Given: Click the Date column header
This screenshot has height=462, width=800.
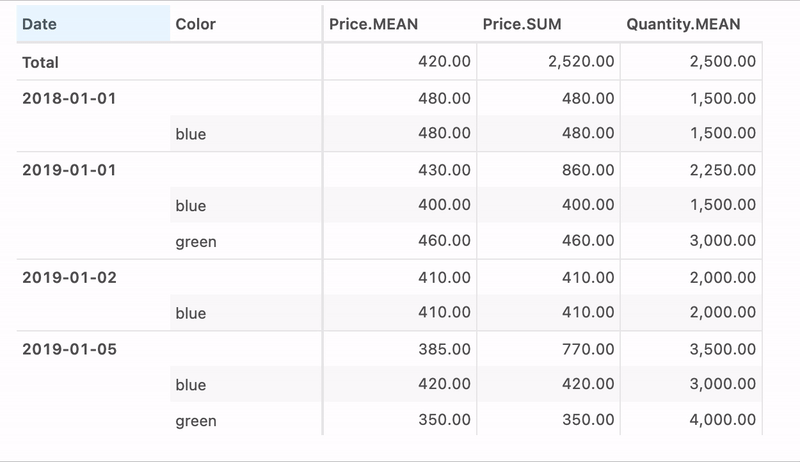Looking at the screenshot, I should point(38,24).
